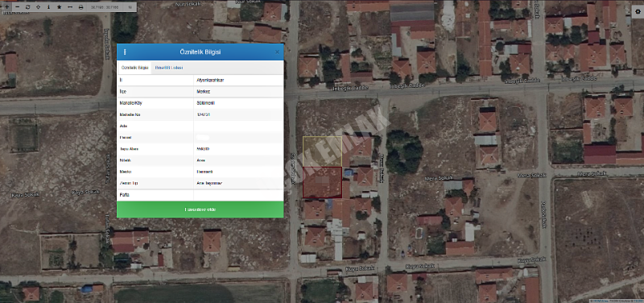The width and height of the screenshot is (644, 303).
Task: Select the info query tool icon
Action: [x=49, y=7]
